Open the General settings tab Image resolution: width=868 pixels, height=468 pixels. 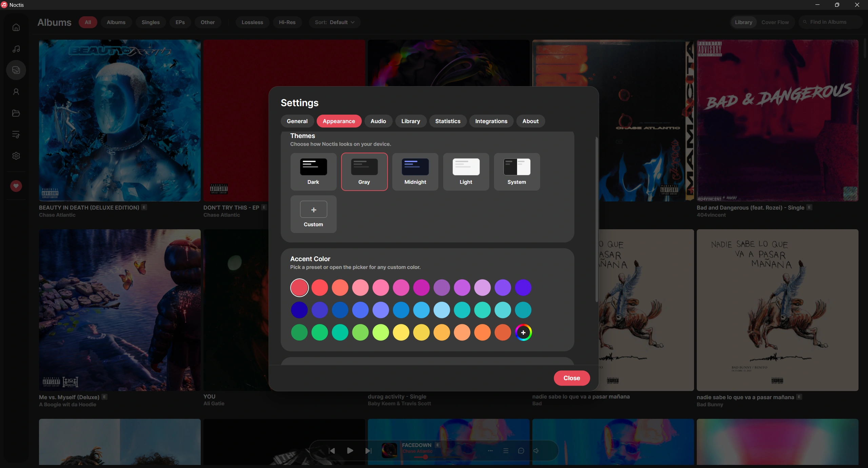click(x=297, y=121)
